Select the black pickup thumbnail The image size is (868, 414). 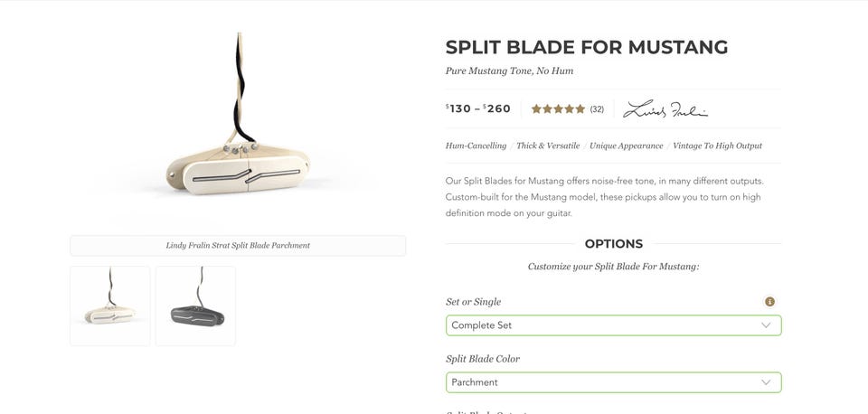tap(195, 306)
